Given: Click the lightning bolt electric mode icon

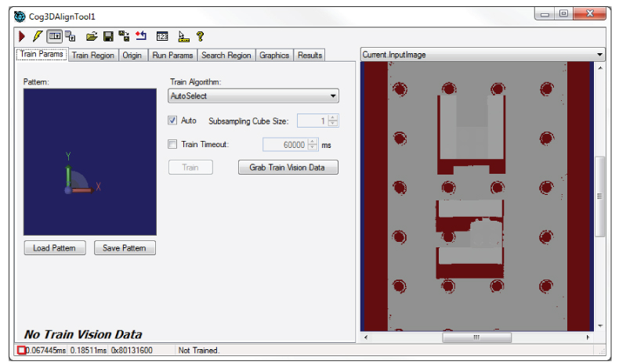Looking at the screenshot, I should pyautogui.click(x=37, y=36).
